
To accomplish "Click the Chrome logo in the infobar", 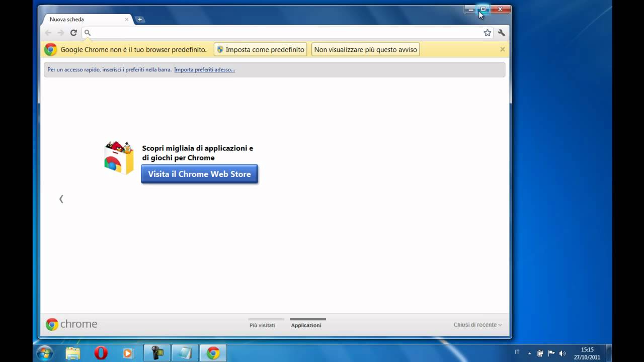I will [x=50, y=49].
